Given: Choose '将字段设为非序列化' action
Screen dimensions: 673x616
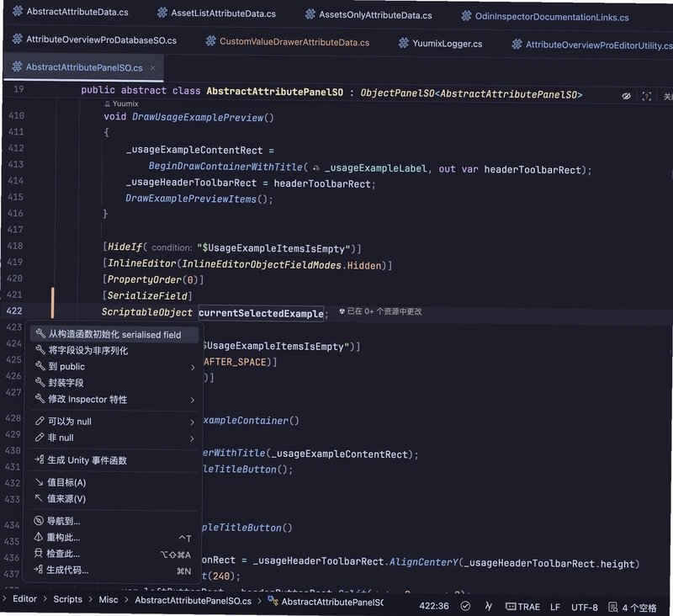Looking at the screenshot, I should click(114, 350).
